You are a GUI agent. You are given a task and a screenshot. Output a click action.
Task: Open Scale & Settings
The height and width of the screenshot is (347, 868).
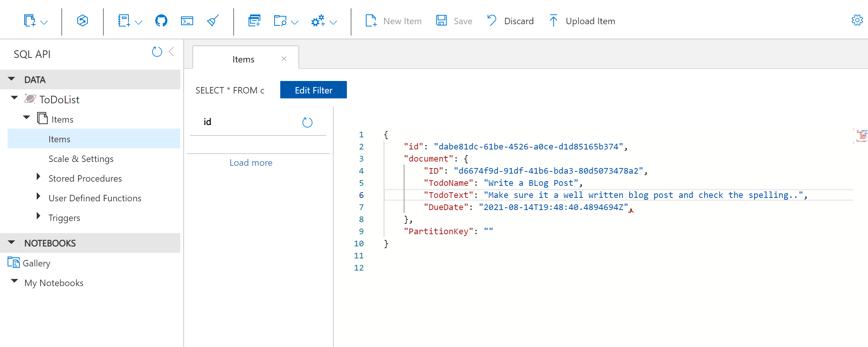tap(81, 159)
